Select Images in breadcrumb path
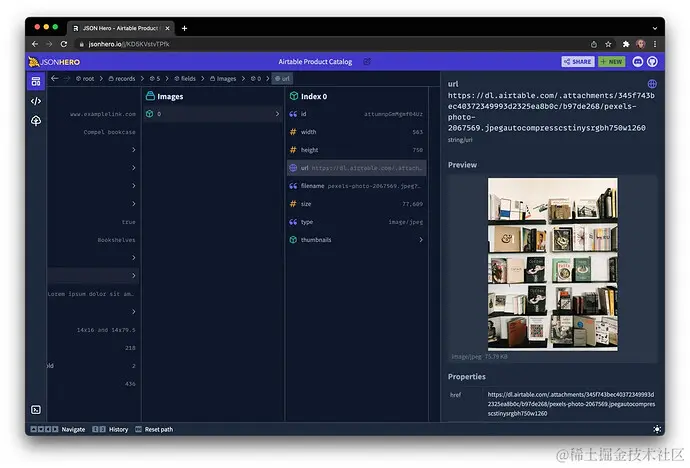This screenshot has width=690, height=468. point(223,79)
